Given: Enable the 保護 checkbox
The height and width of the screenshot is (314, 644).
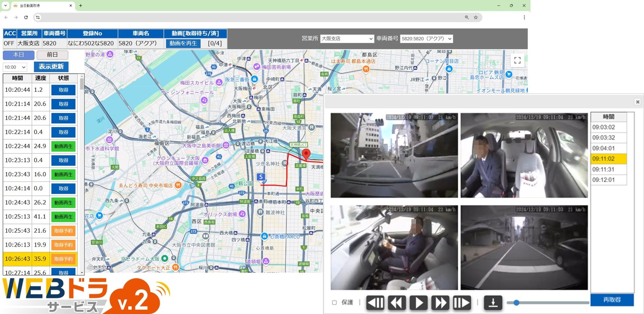Looking at the screenshot, I should (334, 302).
